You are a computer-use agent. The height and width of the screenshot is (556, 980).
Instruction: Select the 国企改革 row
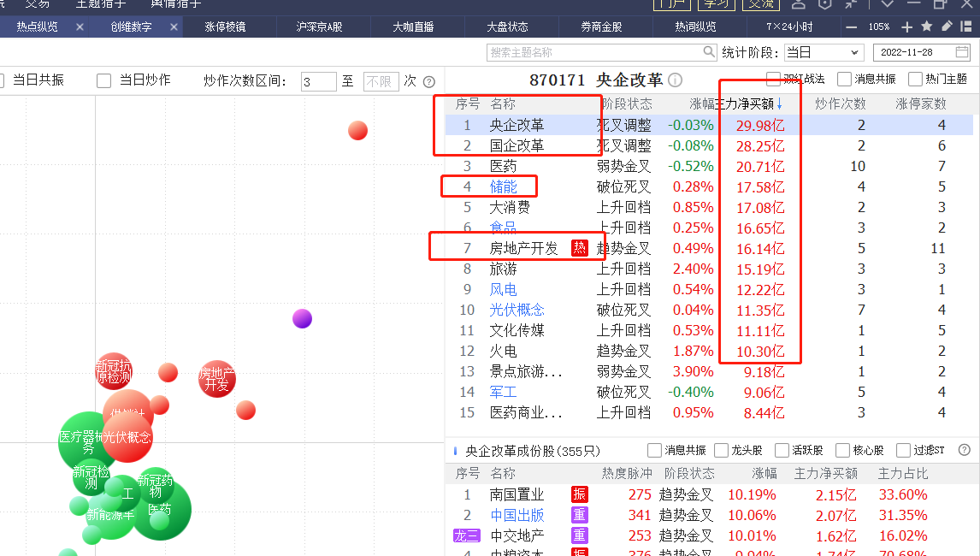coord(709,145)
